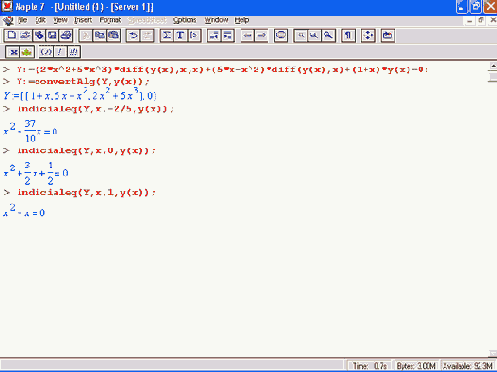Click the vertical scrollbar up arrow
This screenshot has height=372, width=497.
(493, 66)
